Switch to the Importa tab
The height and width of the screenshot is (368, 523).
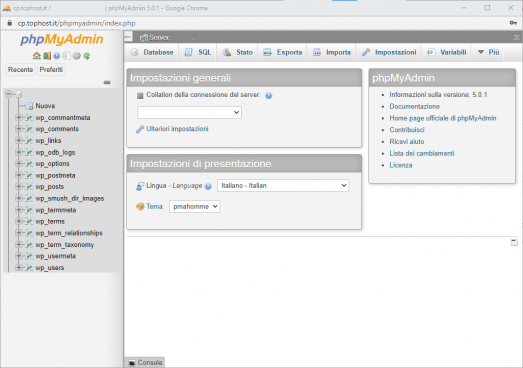pyautogui.click(x=332, y=52)
